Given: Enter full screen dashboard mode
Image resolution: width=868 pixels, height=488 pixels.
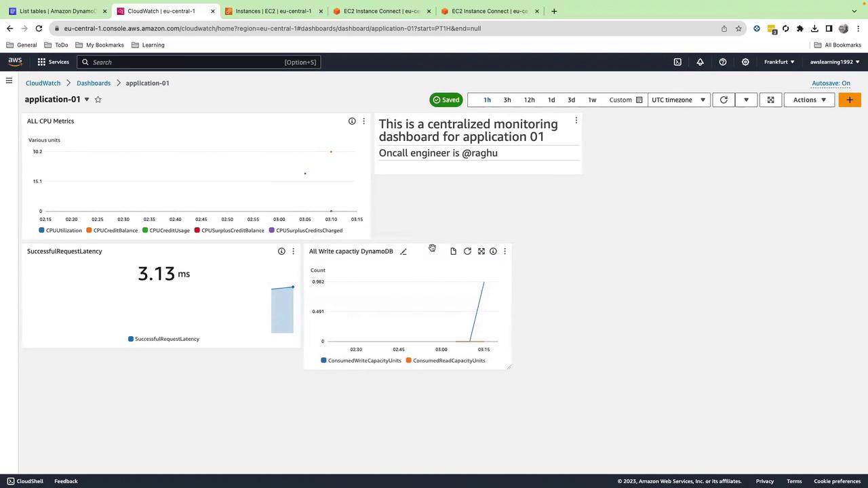Looking at the screenshot, I should point(770,100).
